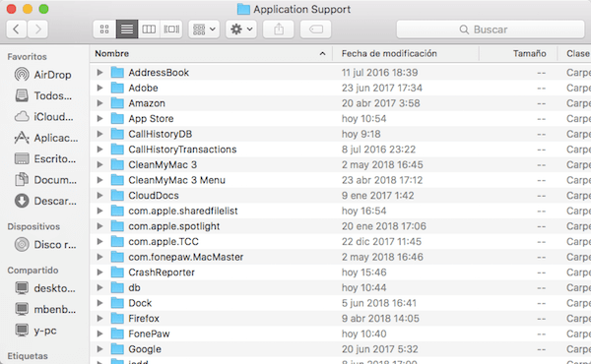Switch to list view
The height and width of the screenshot is (364, 591).
point(127,29)
